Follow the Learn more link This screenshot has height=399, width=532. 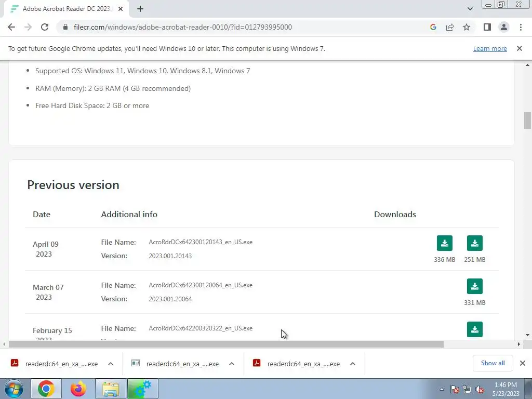490,48
